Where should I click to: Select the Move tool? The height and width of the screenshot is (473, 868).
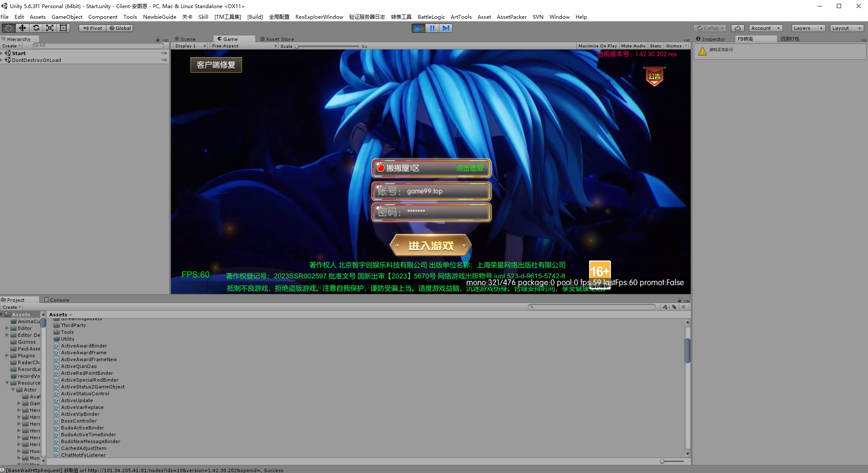(x=22, y=28)
